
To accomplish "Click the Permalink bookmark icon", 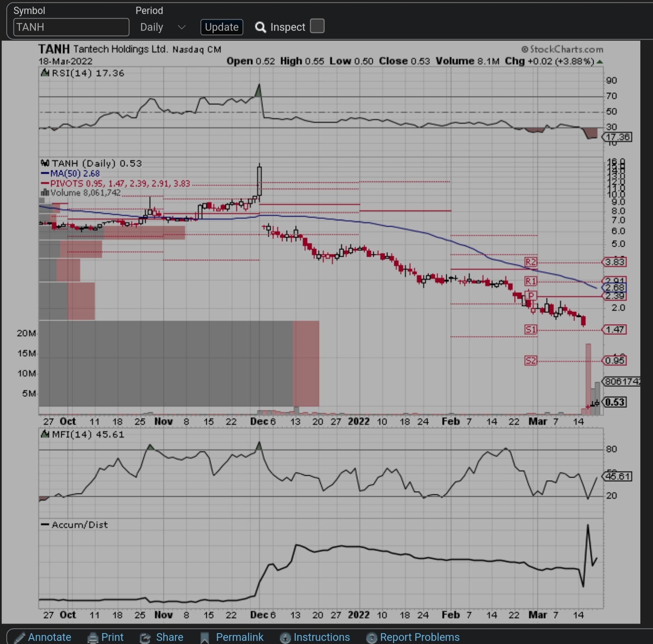I will 205,638.
